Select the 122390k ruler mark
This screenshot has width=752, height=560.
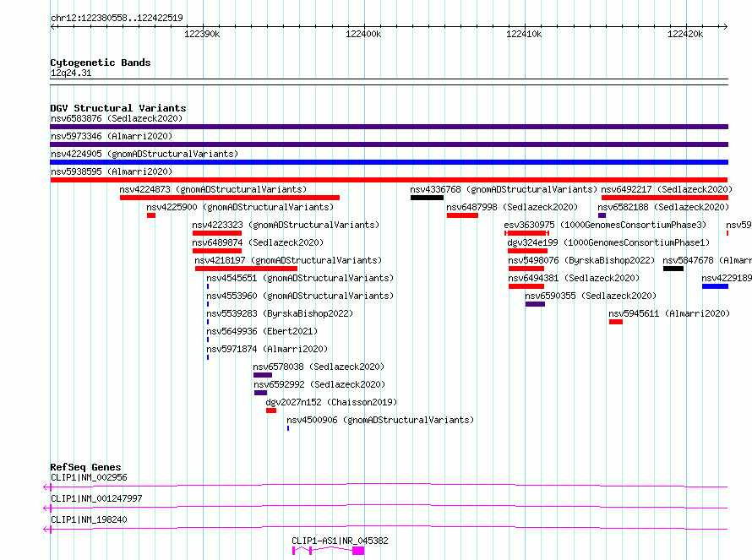[203, 34]
